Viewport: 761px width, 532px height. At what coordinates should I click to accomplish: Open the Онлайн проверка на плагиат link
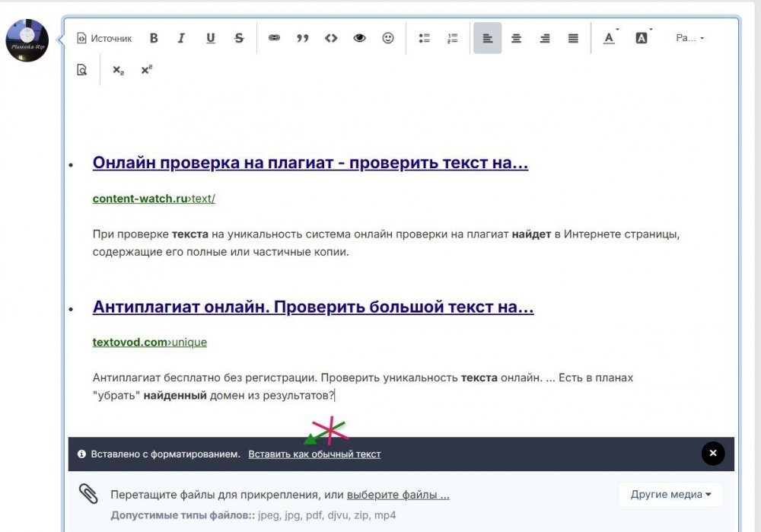click(310, 163)
